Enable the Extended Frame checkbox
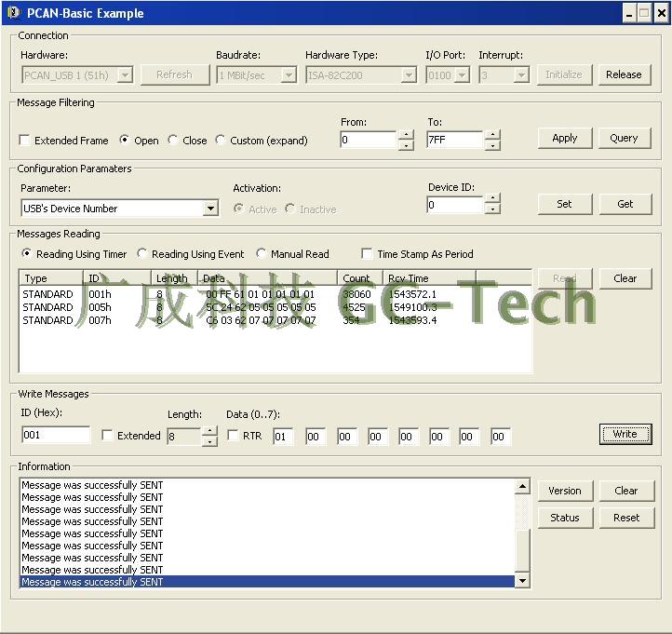Viewport: 672px width, 634px height. point(25,141)
